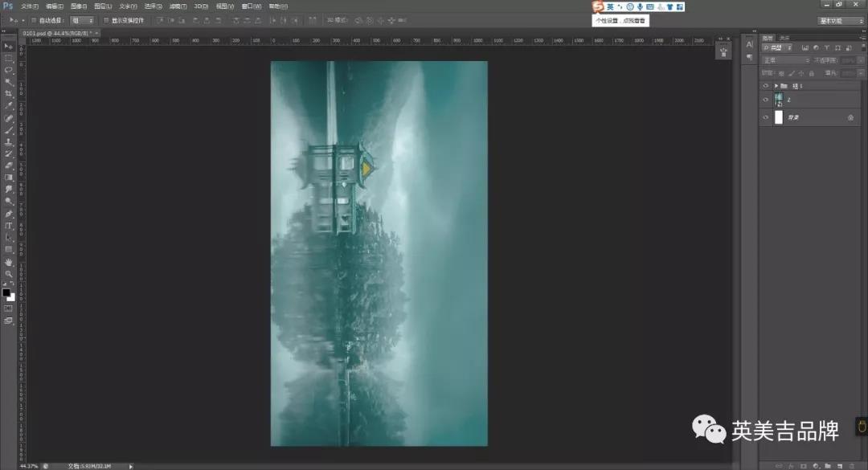This screenshot has height=470, width=868.
Task: Select the Hand tool
Action: [x=8, y=263]
